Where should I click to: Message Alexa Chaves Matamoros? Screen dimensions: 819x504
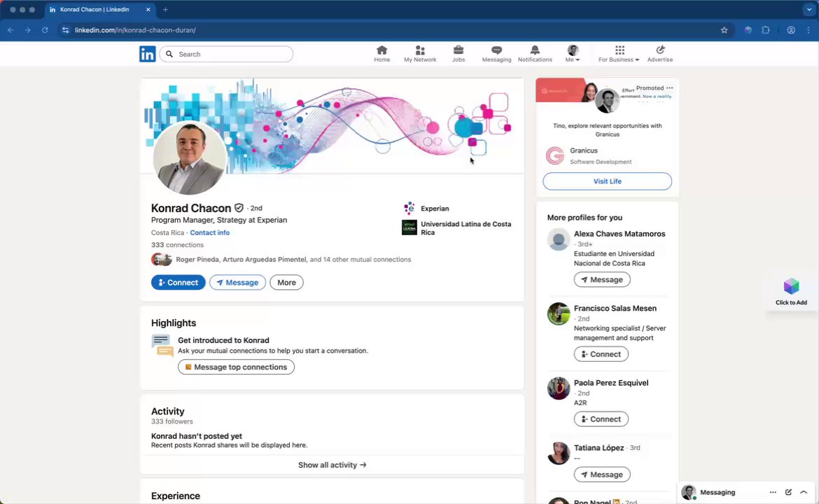click(x=602, y=279)
